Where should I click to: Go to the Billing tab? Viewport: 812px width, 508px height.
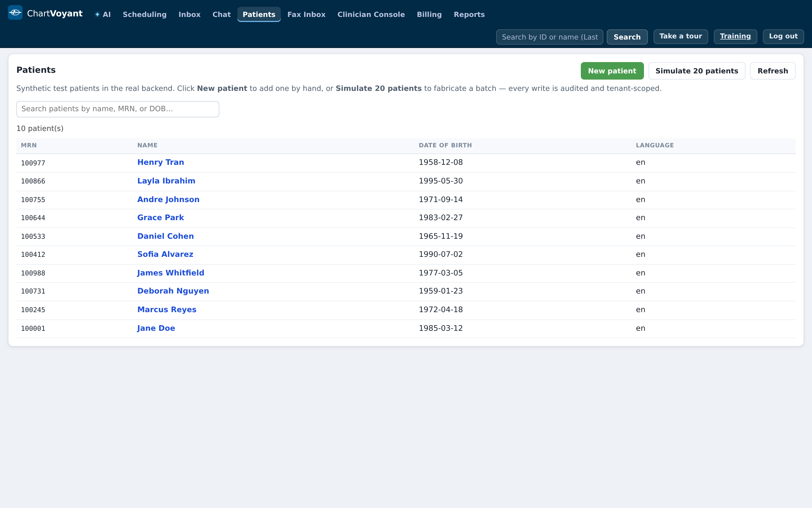(429, 14)
